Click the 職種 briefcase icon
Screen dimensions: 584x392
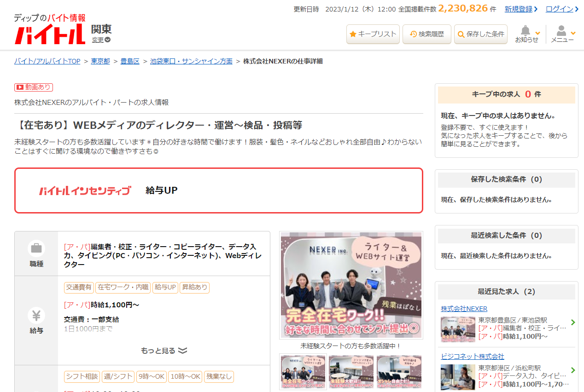[x=36, y=248]
